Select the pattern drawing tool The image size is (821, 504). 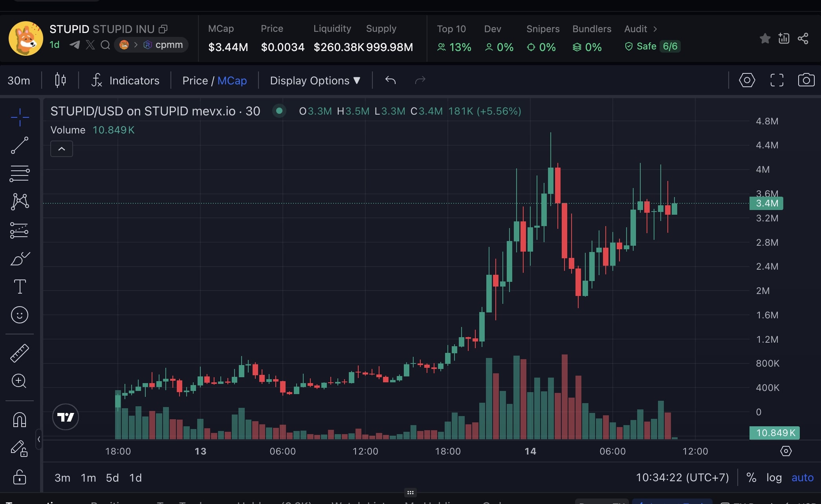(20, 202)
